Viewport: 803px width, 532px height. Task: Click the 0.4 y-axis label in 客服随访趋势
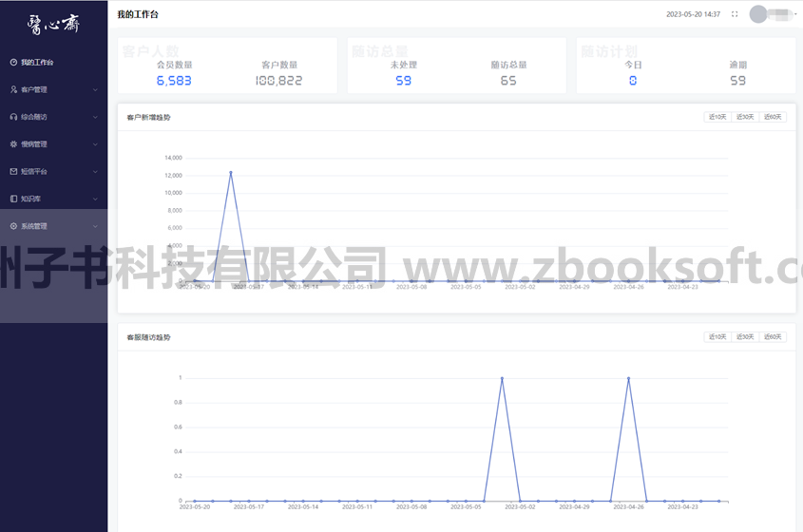click(178, 451)
